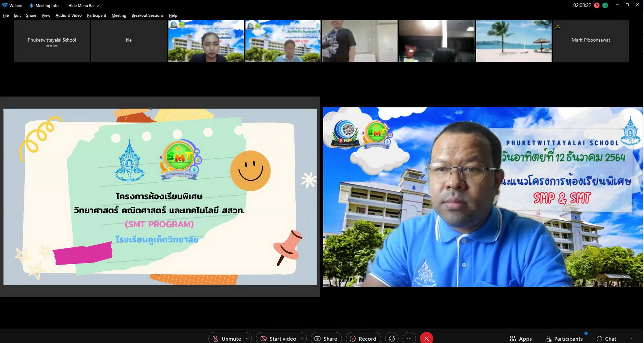
Task: Click the green connection status icon
Action: point(605,5)
